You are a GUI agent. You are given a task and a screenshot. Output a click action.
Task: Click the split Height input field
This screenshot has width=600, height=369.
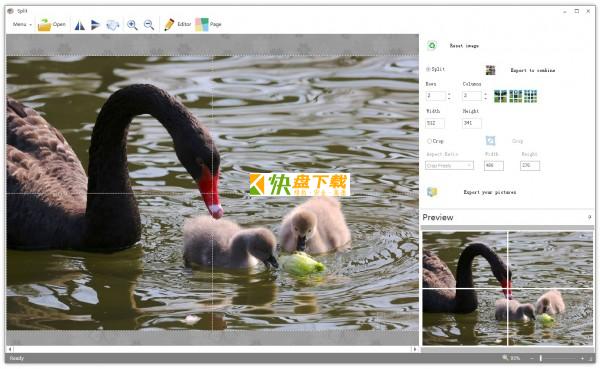point(472,123)
